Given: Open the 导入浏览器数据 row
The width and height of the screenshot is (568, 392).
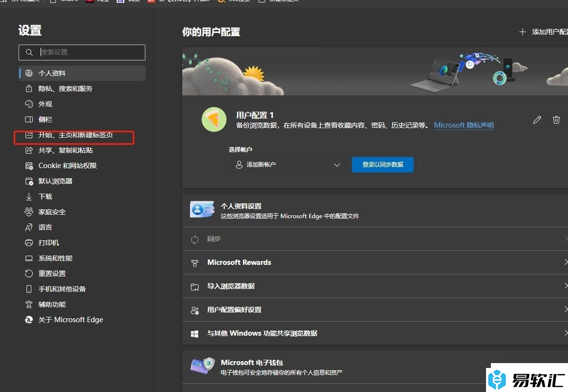Looking at the screenshot, I should (x=375, y=286).
